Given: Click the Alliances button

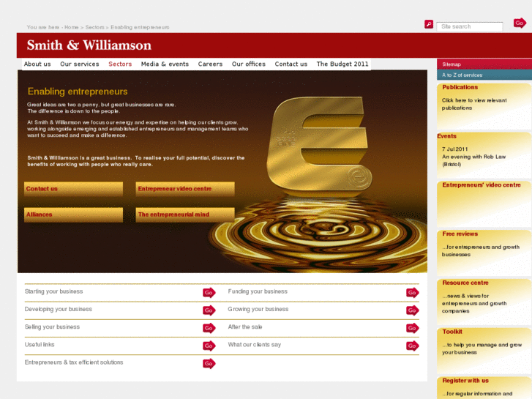Looking at the screenshot, I should 73,215.
